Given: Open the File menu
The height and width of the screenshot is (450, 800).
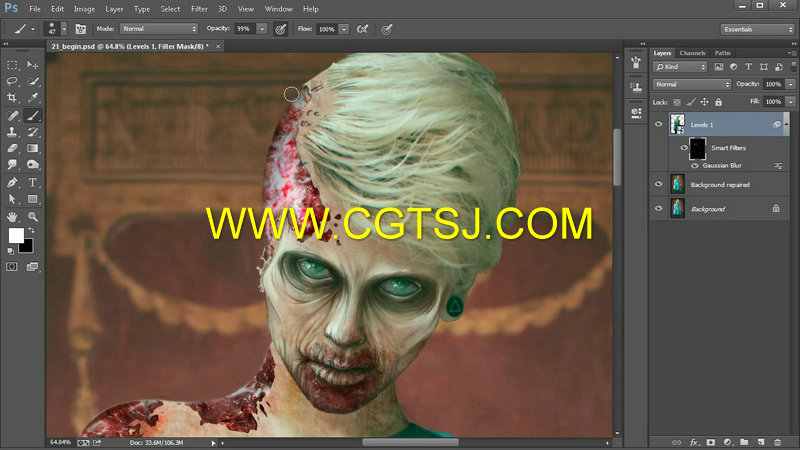Looking at the screenshot, I should coord(35,9).
